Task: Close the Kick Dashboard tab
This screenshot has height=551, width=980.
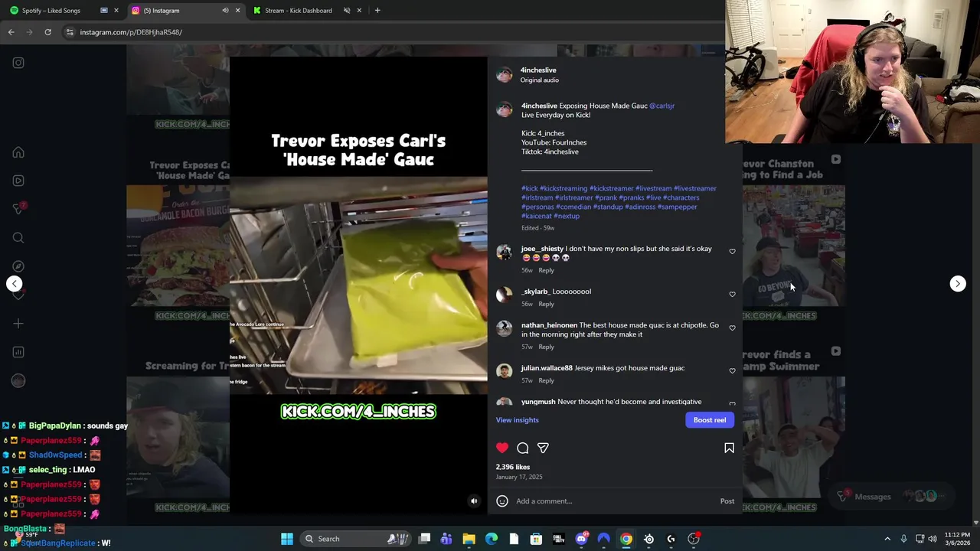Action: (x=359, y=11)
